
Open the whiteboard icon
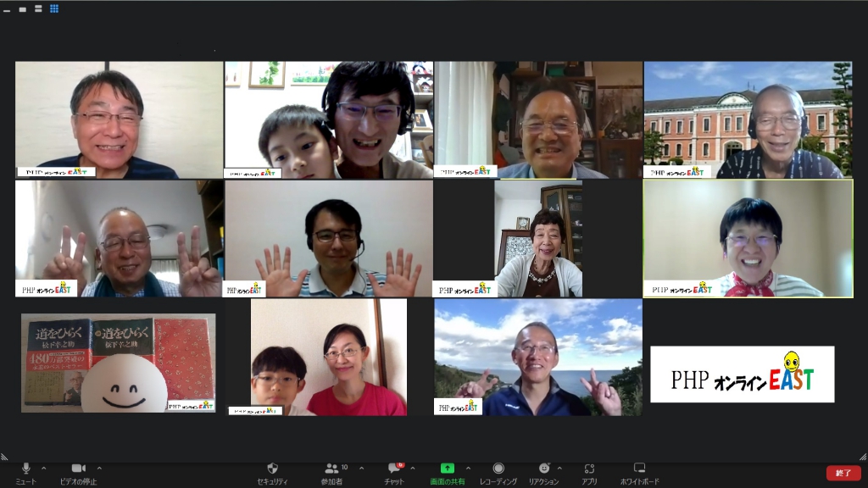click(x=639, y=468)
